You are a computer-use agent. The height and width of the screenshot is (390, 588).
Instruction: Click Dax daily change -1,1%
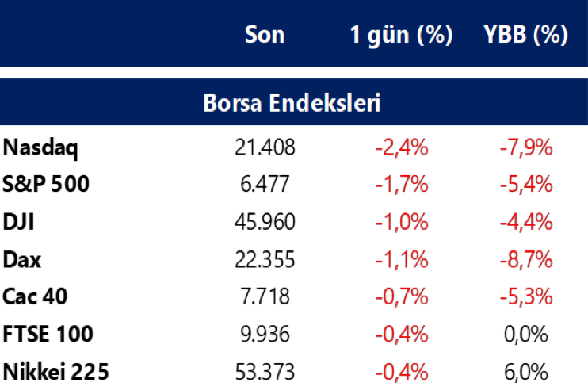(401, 259)
